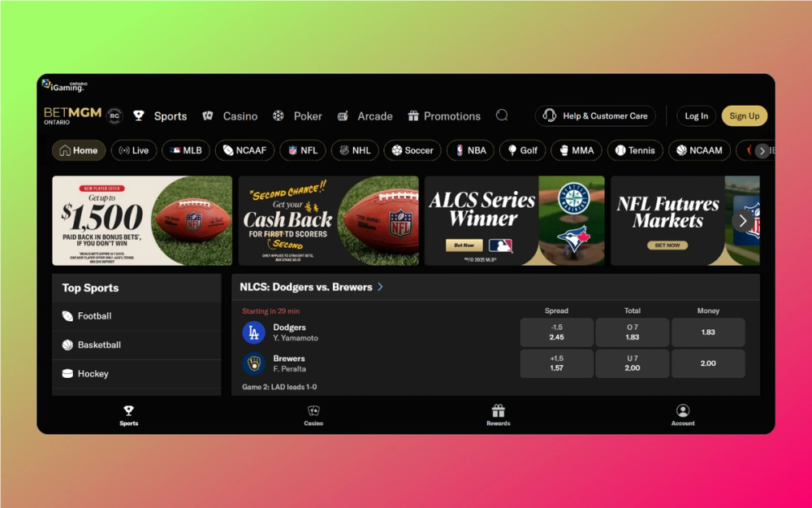
Task: Go to Arcade in top navigation
Action: pyautogui.click(x=365, y=116)
